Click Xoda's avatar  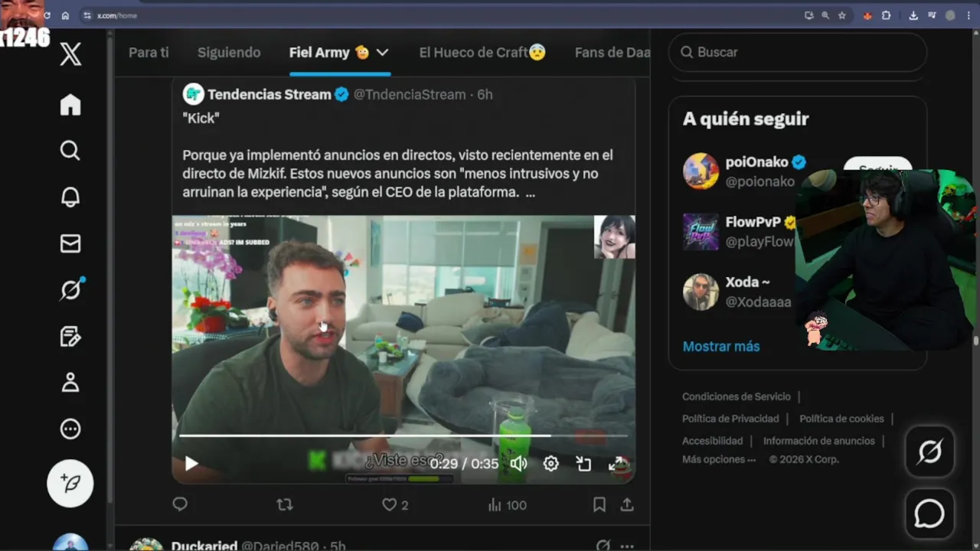[x=701, y=292]
